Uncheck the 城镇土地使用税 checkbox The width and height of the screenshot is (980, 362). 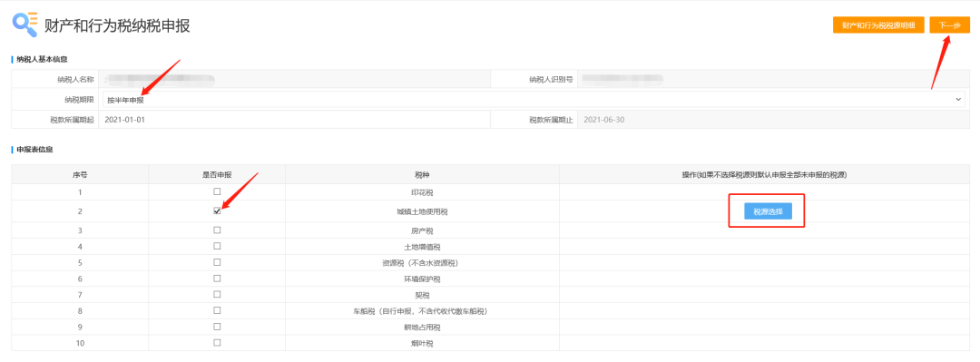(x=217, y=210)
